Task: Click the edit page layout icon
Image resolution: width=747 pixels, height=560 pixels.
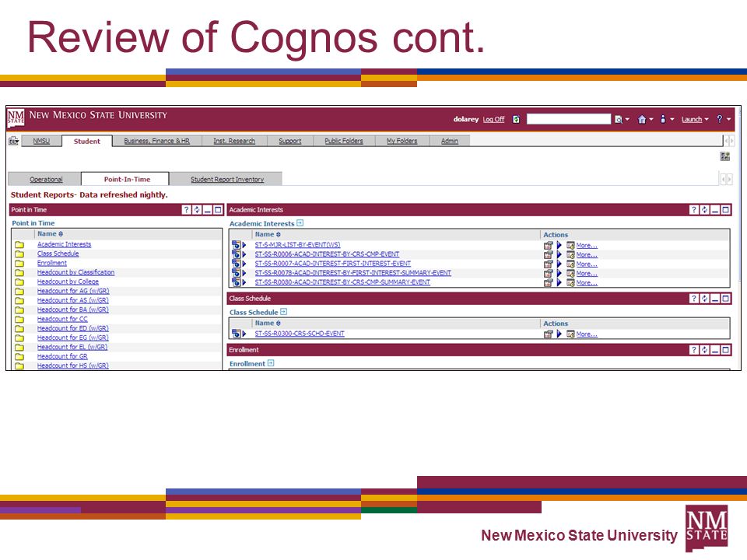Action: (x=725, y=156)
